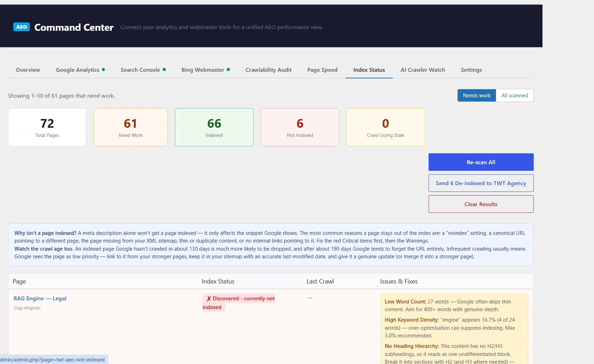Click the Index Status column header
This screenshot has width=594, height=364.
click(x=218, y=281)
